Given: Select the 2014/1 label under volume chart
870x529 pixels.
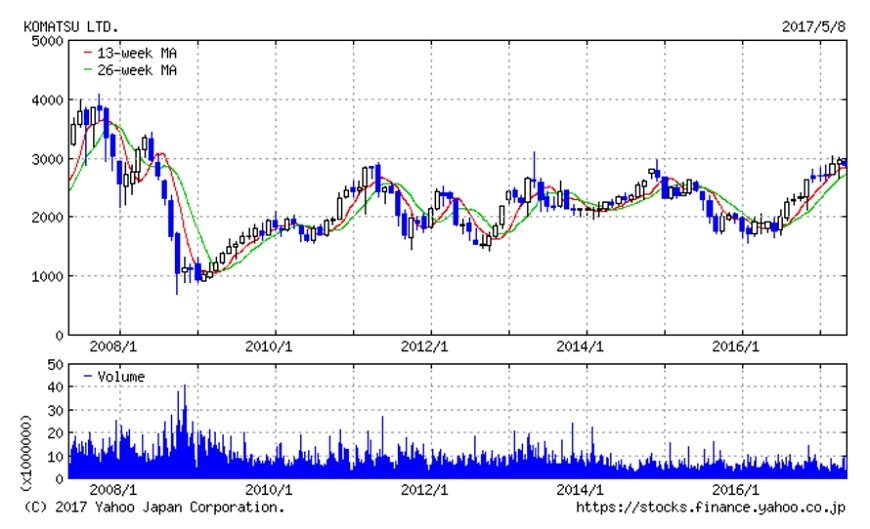Looking at the screenshot, I should [582, 491].
